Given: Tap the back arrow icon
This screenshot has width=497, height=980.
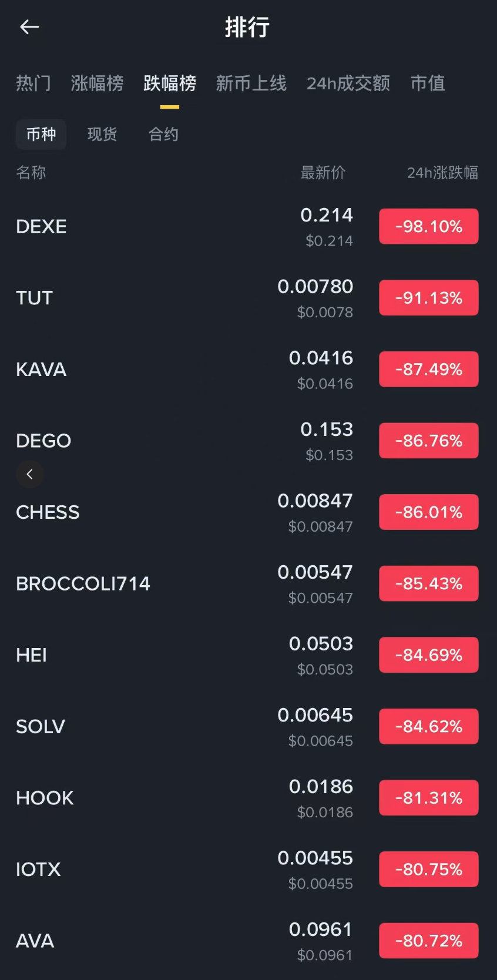Looking at the screenshot, I should click(29, 27).
